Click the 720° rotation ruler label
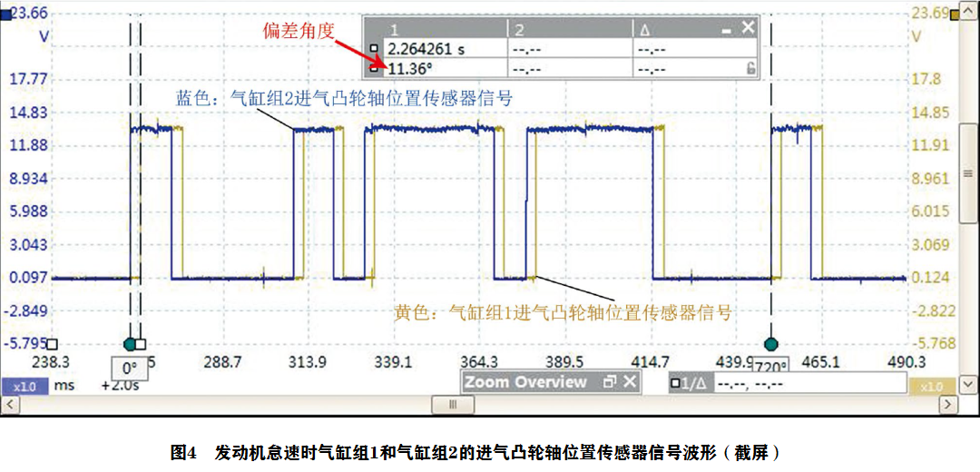The width and height of the screenshot is (980, 472). pyautogui.click(x=770, y=367)
